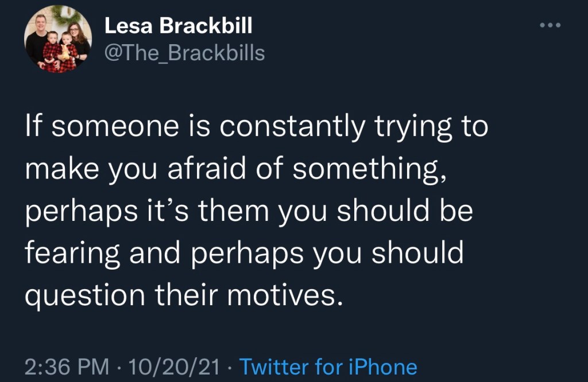
Task: Click the Lesa Brackbill profile picture
Action: click(x=57, y=39)
